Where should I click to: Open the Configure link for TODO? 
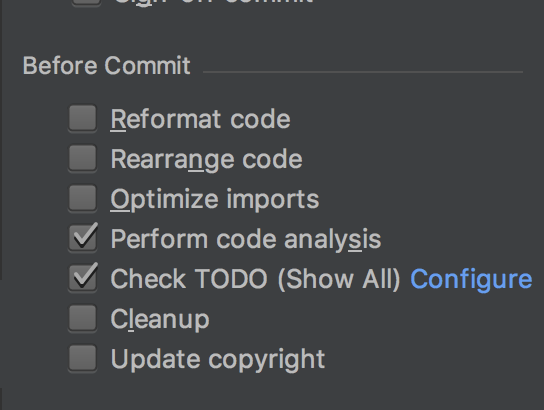coord(471,279)
